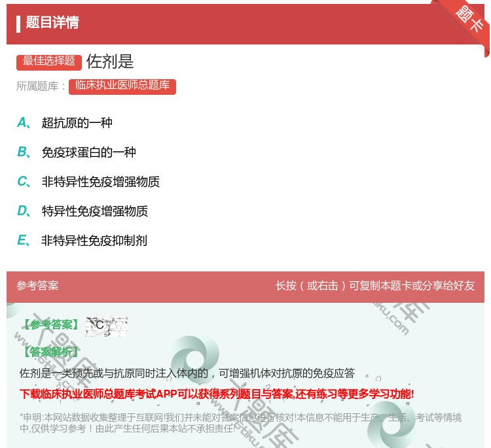Click the question text 佐剂是

pos(110,61)
